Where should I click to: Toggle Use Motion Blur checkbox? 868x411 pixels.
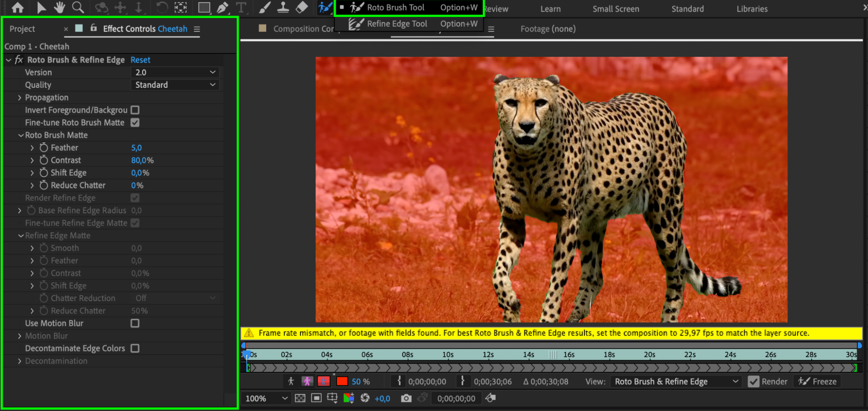135,323
